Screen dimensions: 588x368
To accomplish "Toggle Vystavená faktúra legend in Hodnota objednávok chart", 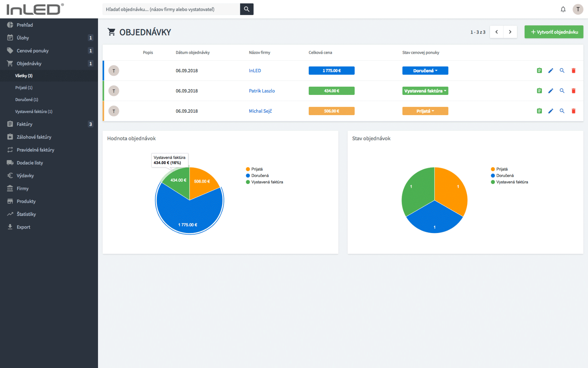I will tap(265, 182).
